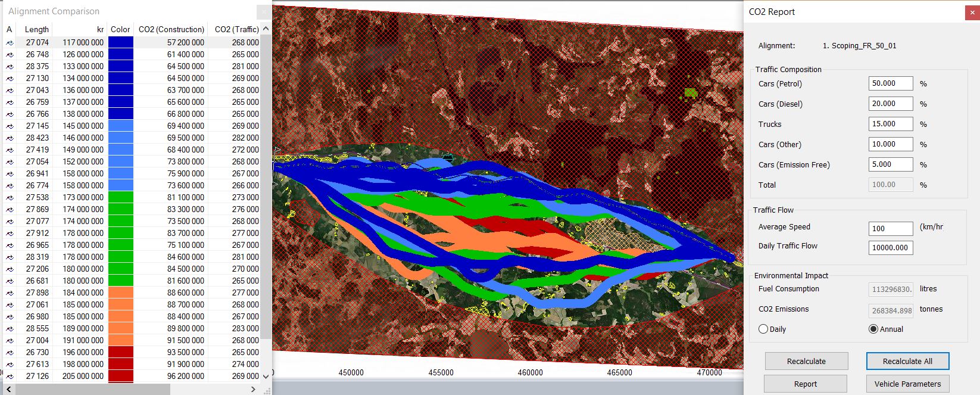Click the Cars (Emission Free) percentage field
Image resolution: width=980 pixels, height=395 pixels.
(x=891, y=164)
